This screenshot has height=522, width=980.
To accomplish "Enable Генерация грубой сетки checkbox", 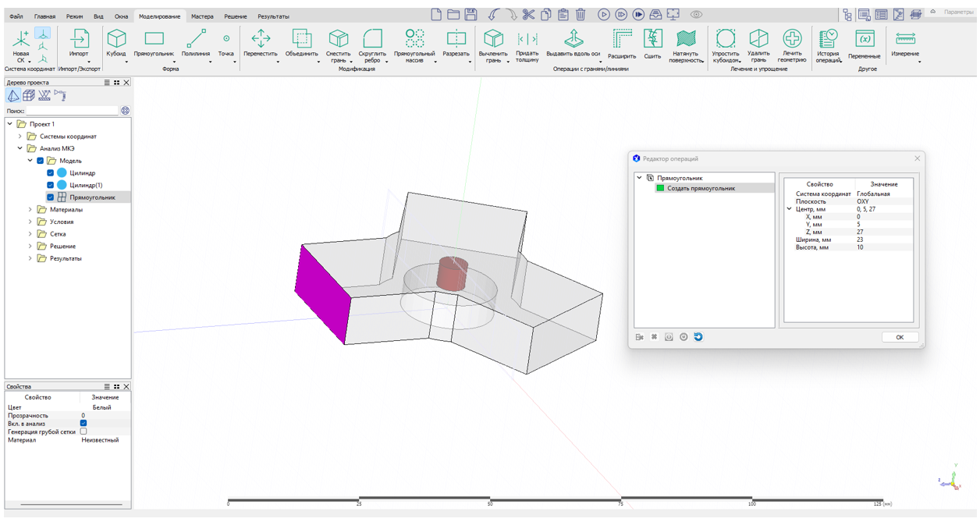I will (x=83, y=431).
